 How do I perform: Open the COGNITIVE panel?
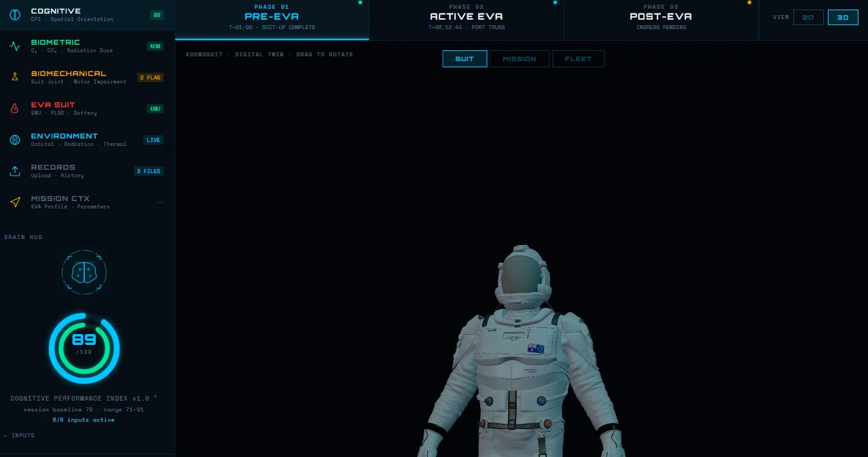pos(87,15)
